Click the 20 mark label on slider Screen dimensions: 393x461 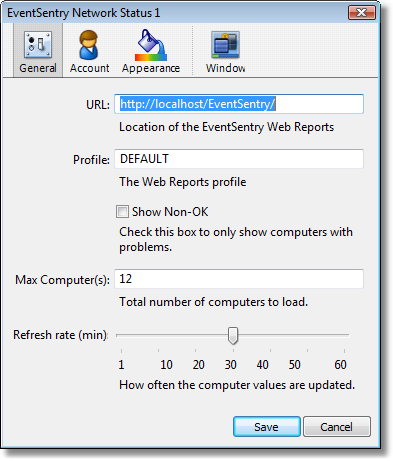199,365
